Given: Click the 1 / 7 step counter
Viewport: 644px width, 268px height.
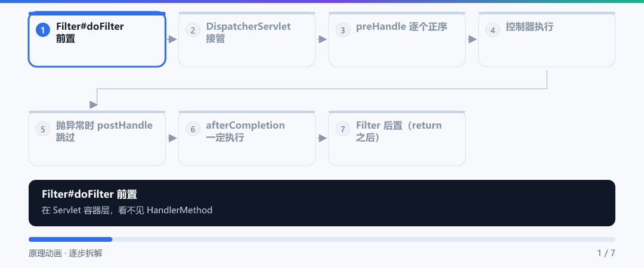Looking at the screenshot, I should [x=606, y=253].
